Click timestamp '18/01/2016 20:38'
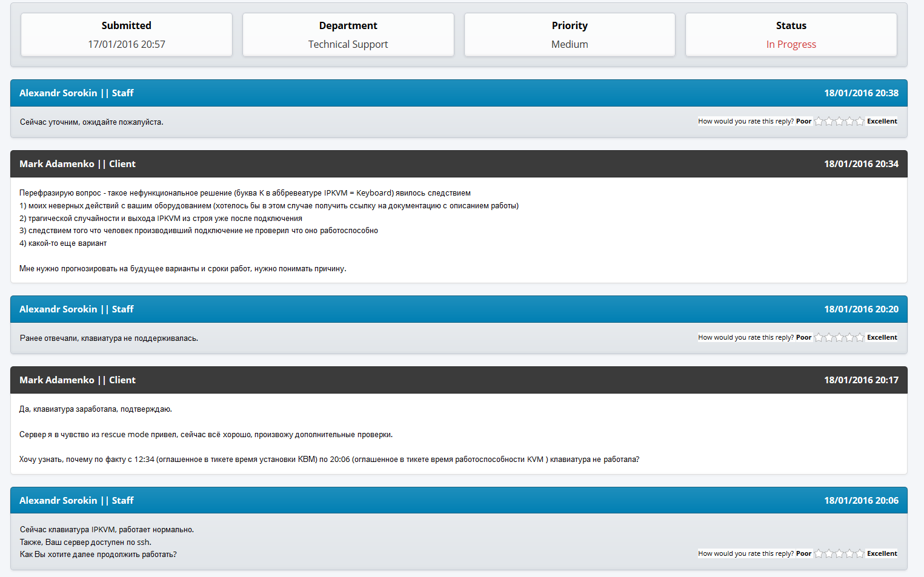 861,93
